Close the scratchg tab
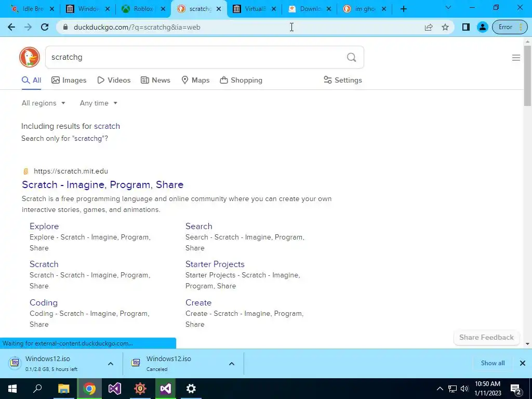Image resolution: width=532 pixels, height=399 pixels. point(219,9)
